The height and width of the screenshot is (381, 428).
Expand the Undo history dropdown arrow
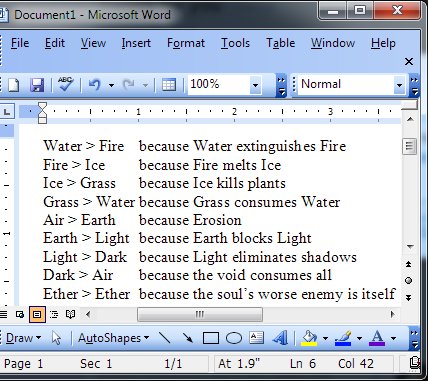click(111, 85)
